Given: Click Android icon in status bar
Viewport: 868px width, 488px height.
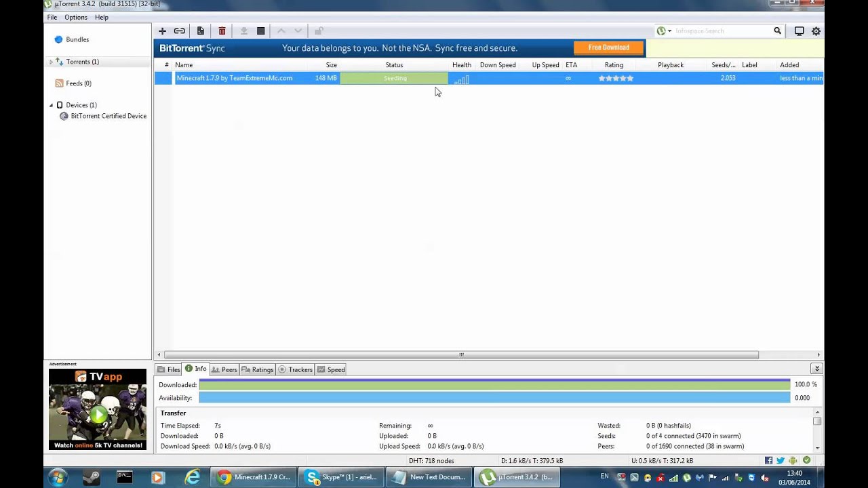Looking at the screenshot, I should coord(793,461).
